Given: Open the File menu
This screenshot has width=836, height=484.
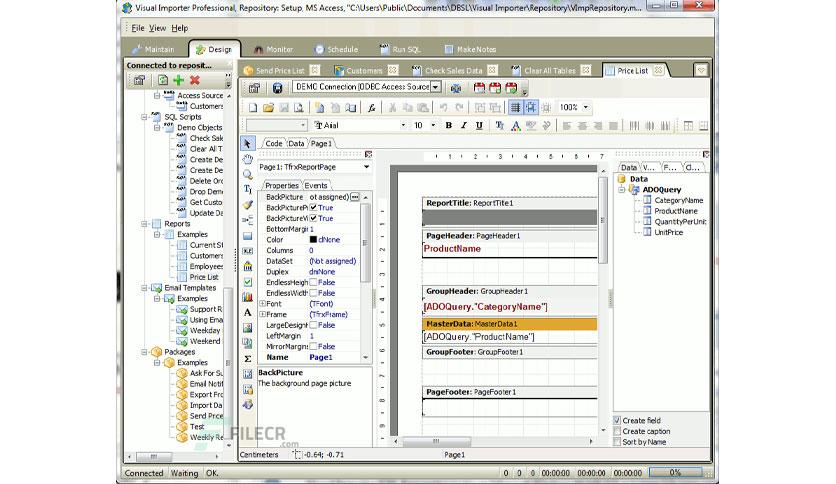Looking at the screenshot, I should (x=138, y=28).
